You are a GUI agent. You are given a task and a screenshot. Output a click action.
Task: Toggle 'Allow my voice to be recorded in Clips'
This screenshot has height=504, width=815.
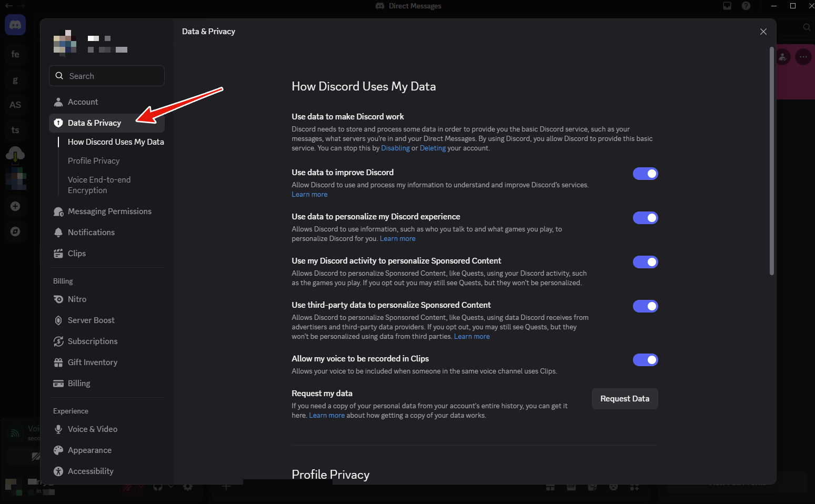[646, 360]
